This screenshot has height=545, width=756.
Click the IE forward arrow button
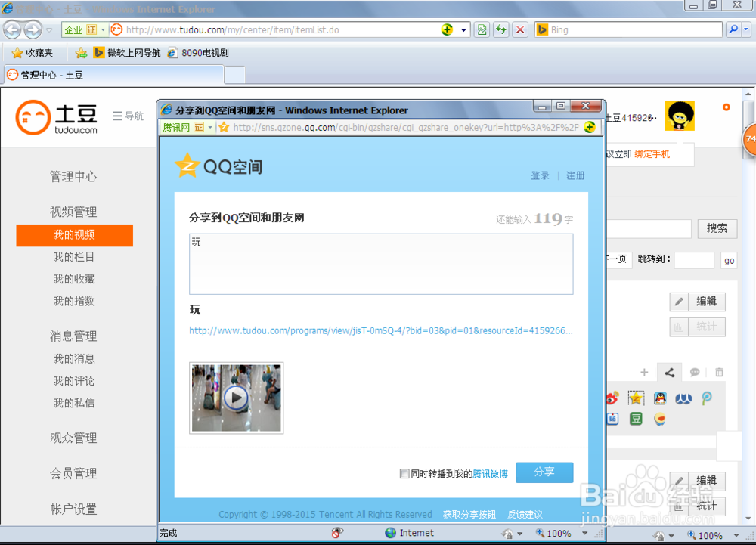(33, 30)
